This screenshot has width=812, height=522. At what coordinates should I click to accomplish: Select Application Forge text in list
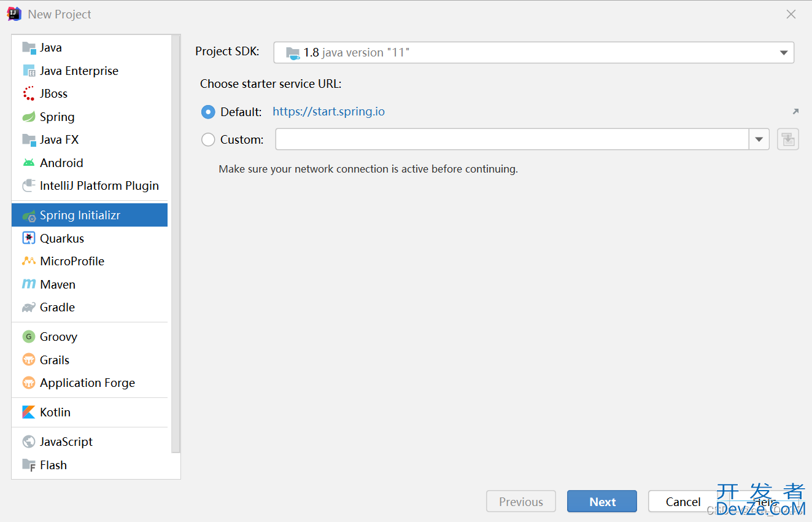click(88, 383)
